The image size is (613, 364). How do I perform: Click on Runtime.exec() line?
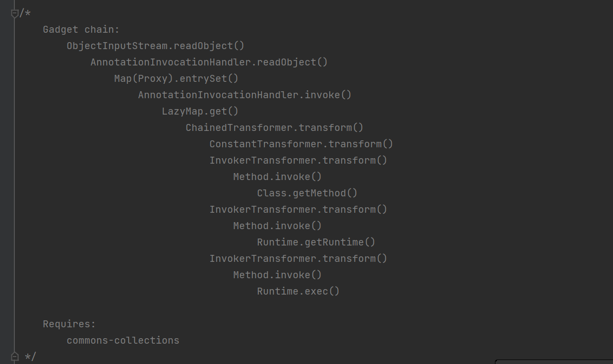pyautogui.click(x=298, y=292)
